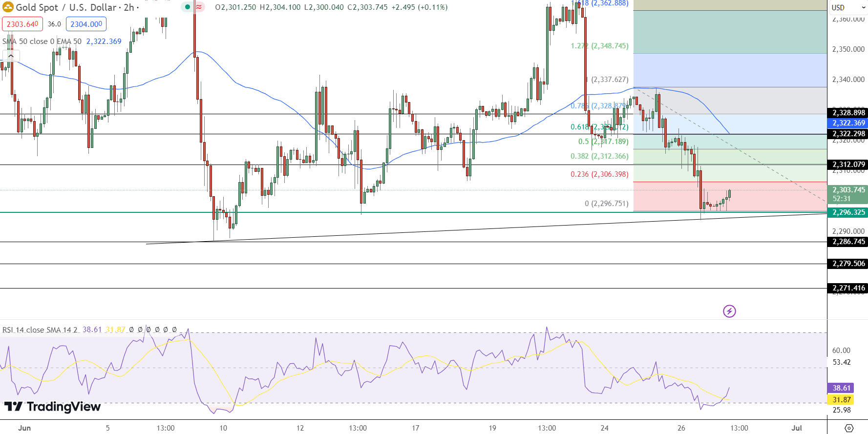Select the RSI 14 close SMA legend

coord(40,330)
